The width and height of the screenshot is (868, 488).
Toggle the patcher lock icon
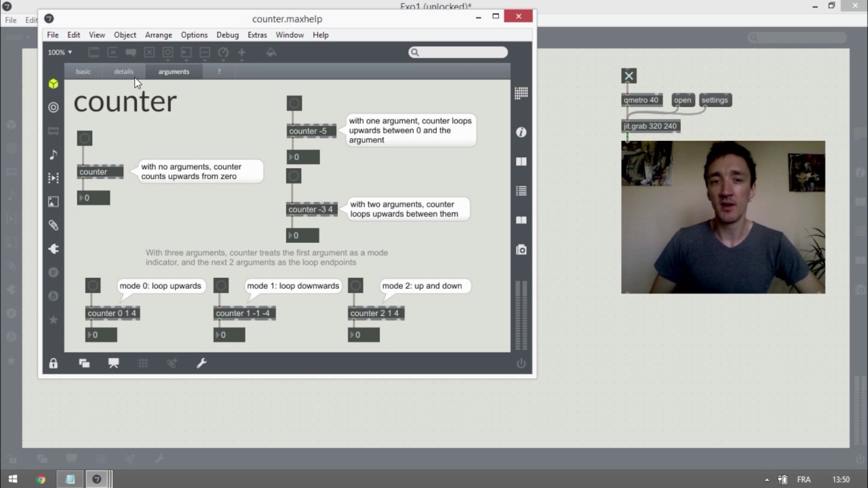(x=54, y=363)
